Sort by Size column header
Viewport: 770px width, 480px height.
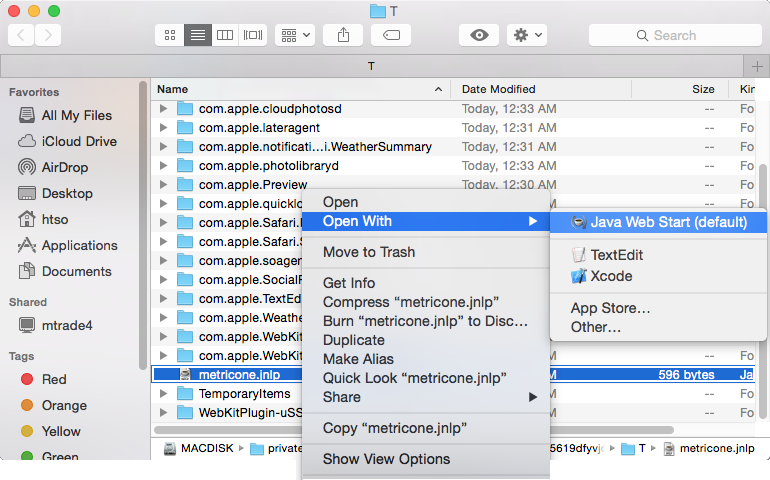coord(680,89)
